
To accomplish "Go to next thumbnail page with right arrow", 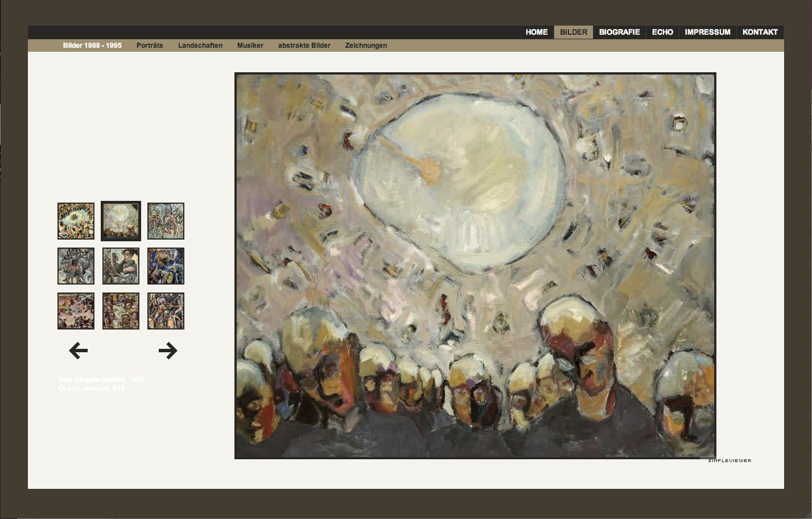I will coord(168,351).
